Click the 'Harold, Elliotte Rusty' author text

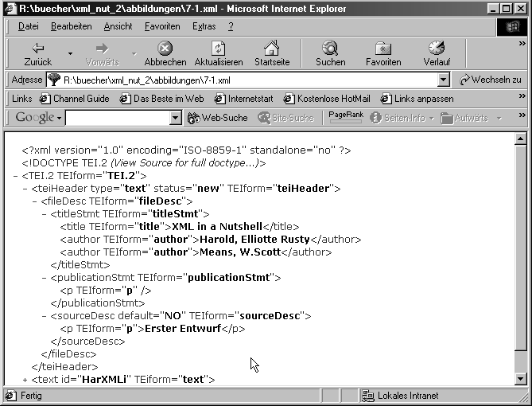[254, 240]
